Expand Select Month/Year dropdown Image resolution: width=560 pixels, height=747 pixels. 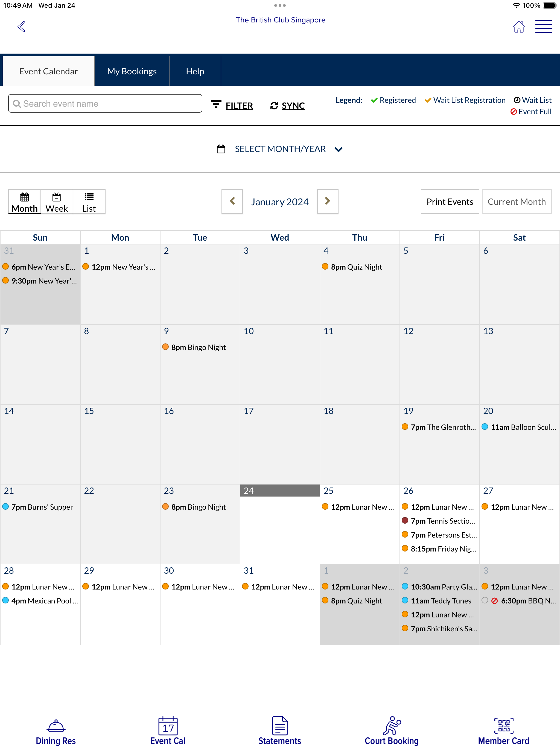(280, 149)
